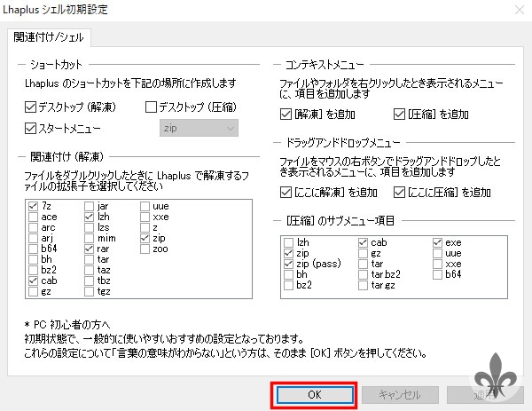Check tar in association list
Image resolution: width=532 pixels, height=411 pixels.
pos(89,259)
